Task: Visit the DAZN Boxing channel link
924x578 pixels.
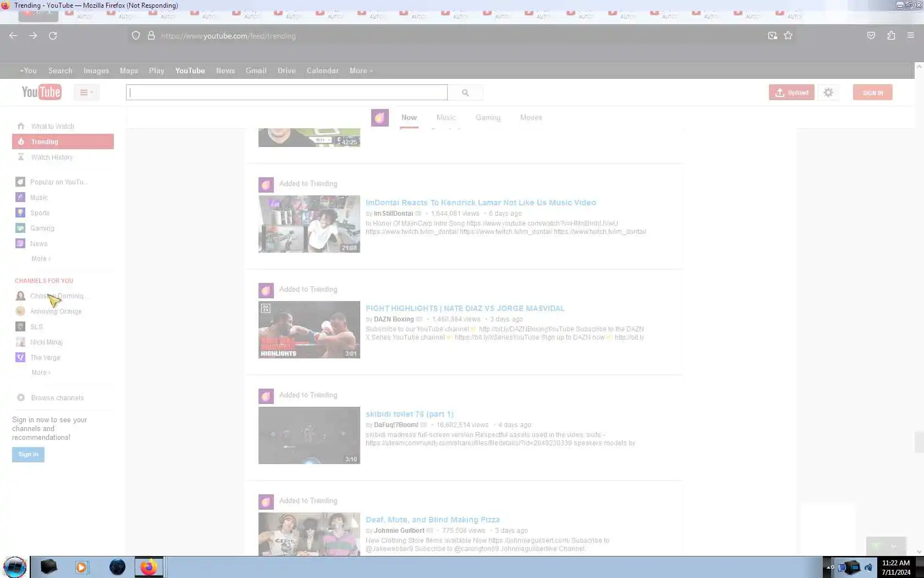Action: (394, 319)
